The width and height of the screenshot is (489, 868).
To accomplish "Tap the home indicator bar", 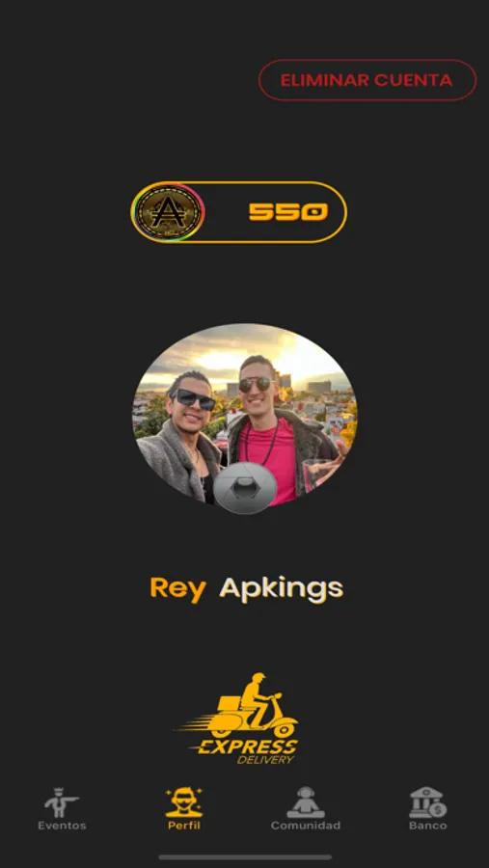I will (x=245, y=857).
